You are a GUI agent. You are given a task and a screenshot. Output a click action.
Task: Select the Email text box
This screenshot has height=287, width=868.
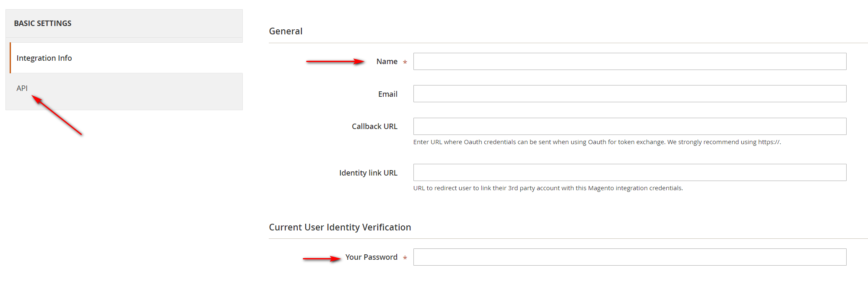[x=630, y=94]
